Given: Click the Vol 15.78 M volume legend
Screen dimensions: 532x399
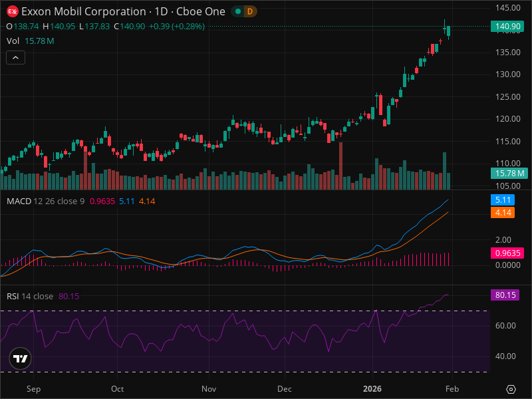Looking at the screenshot, I should (x=30, y=41).
